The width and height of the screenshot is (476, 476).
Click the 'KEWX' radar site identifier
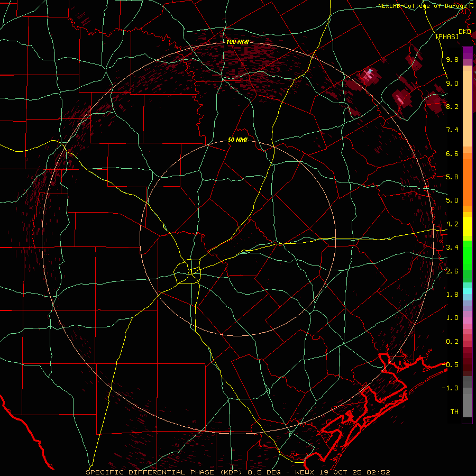305,472
